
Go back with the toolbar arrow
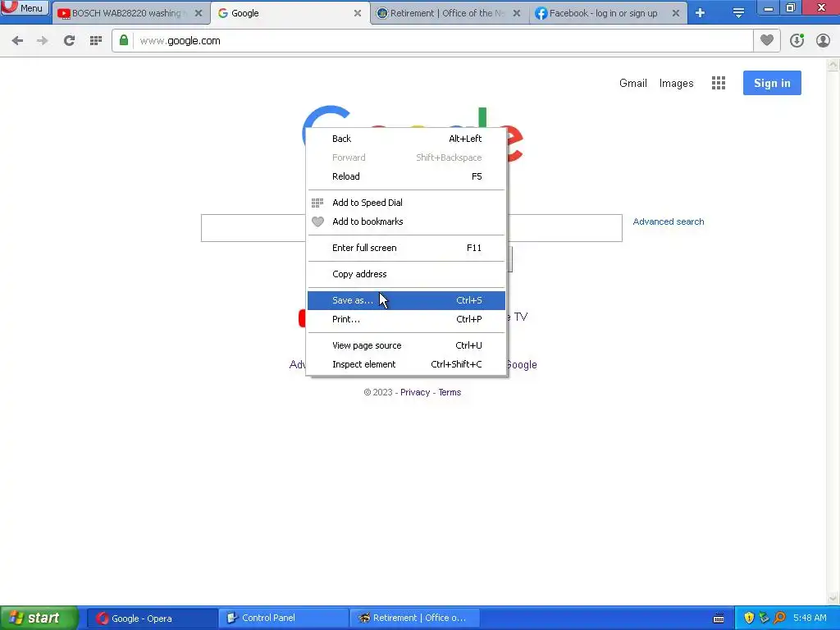(x=17, y=41)
